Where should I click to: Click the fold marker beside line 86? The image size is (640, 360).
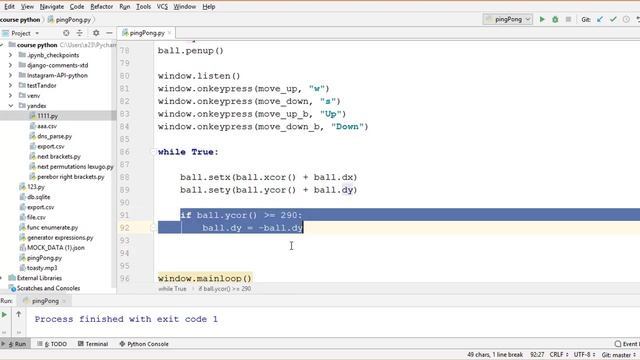[x=153, y=152]
